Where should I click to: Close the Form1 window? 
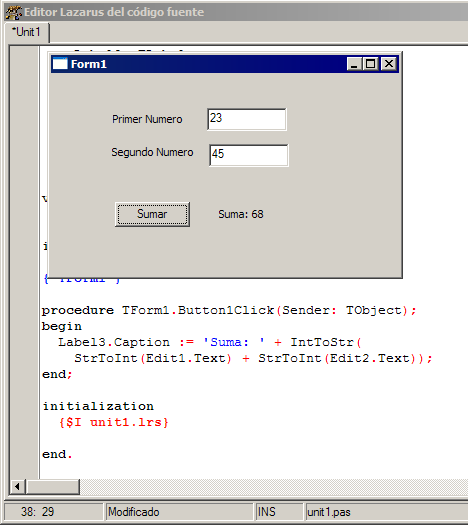point(389,64)
